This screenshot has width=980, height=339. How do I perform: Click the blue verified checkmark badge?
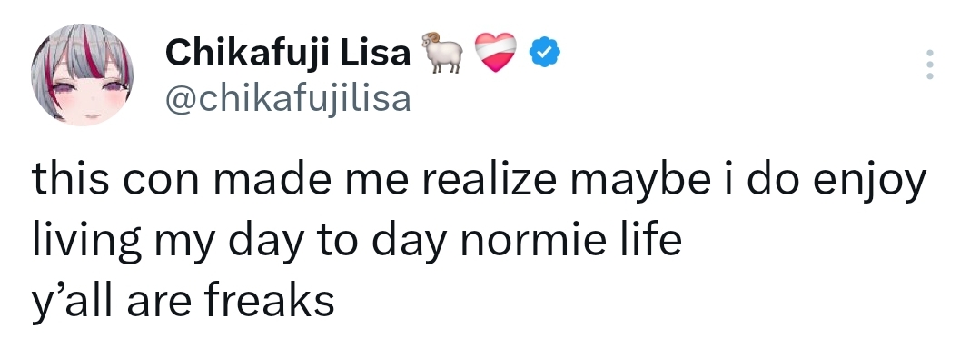[545, 53]
